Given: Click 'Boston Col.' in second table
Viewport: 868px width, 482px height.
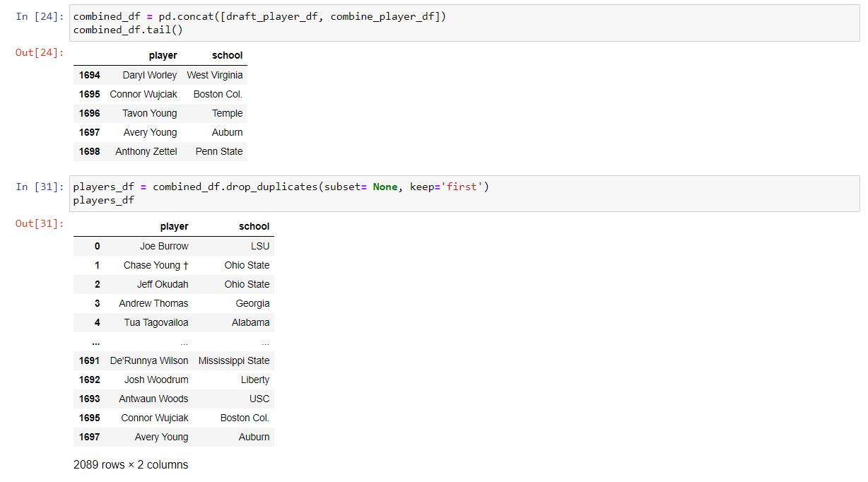Looking at the screenshot, I should point(245,418).
